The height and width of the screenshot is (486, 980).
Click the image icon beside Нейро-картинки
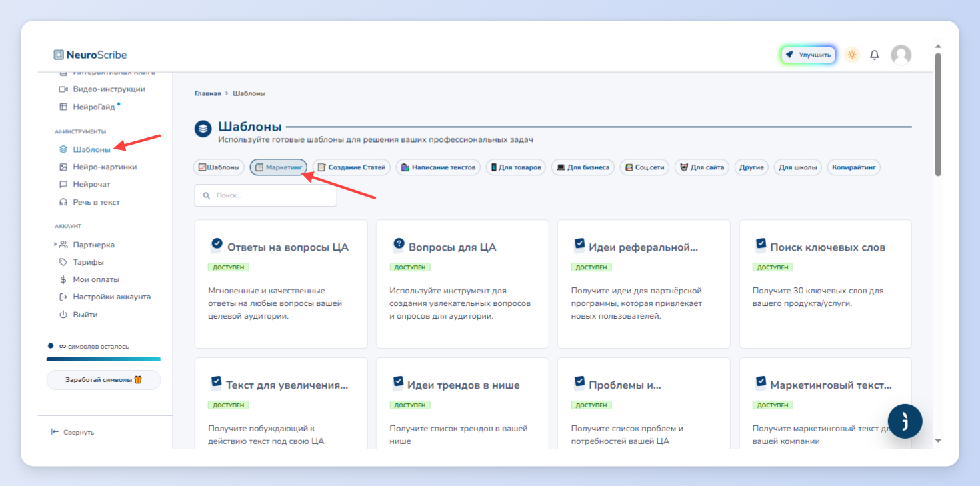pos(63,167)
